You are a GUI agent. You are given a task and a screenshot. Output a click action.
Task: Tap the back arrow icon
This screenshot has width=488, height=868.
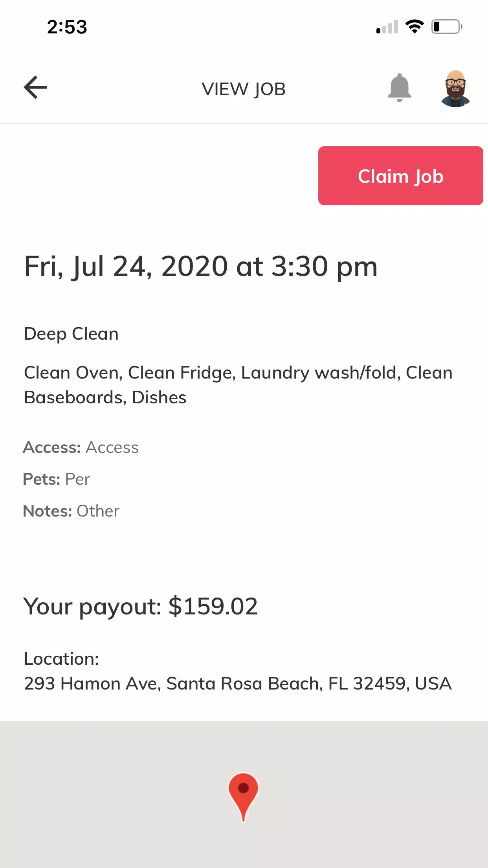point(35,87)
